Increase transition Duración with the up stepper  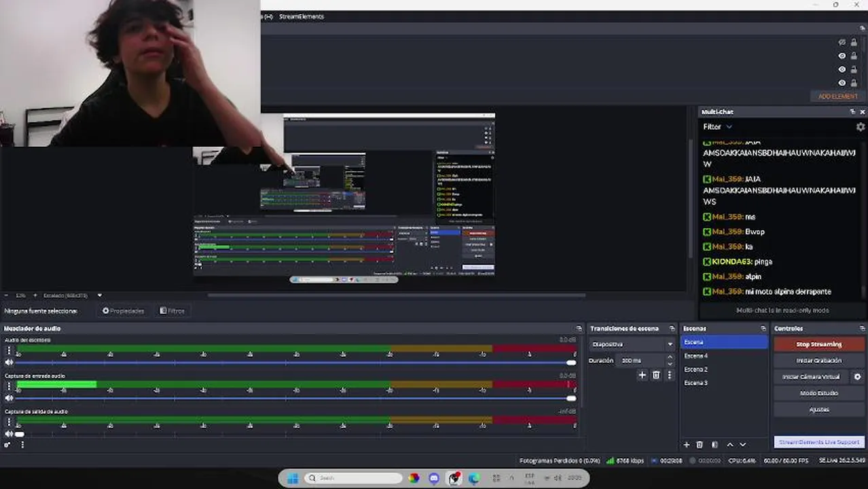point(670,357)
